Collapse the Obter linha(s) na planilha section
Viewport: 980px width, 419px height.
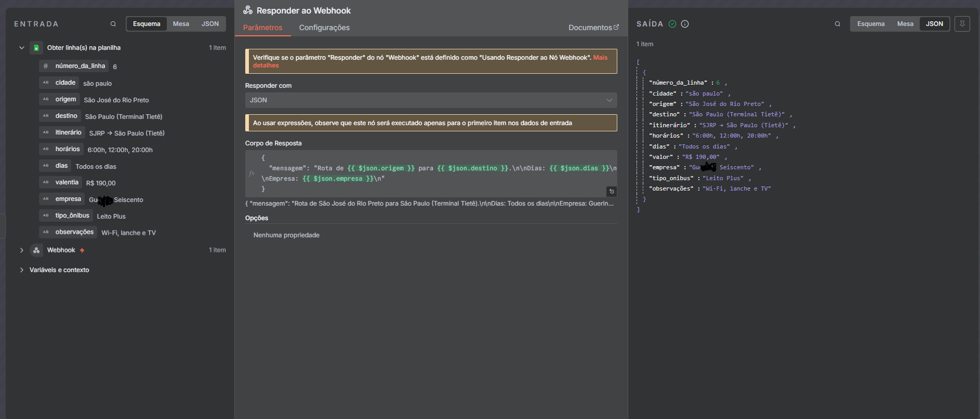(22, 48)
